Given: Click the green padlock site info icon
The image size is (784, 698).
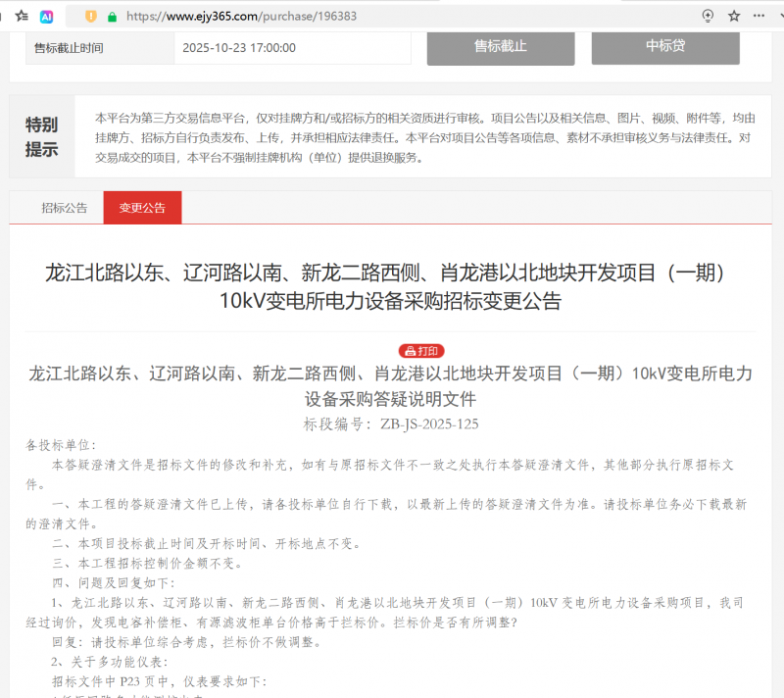Looking at the screenshot, I should coord(112,16).
